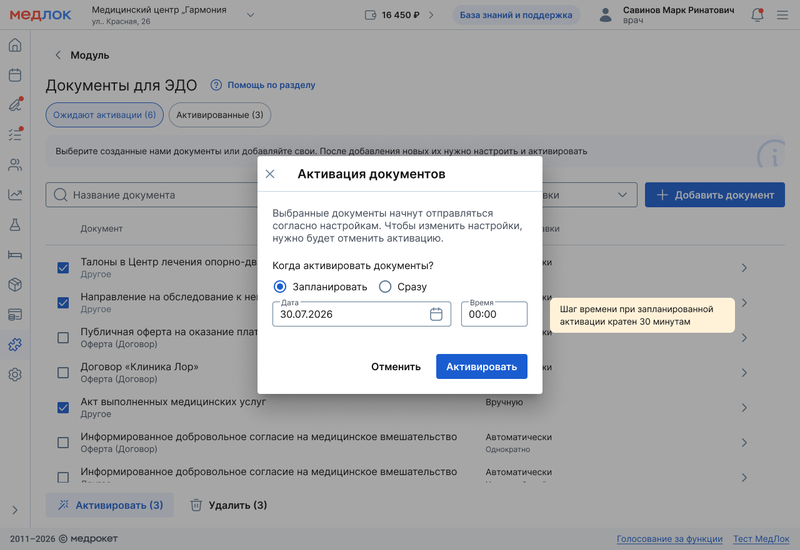The width and height of the screenshot is (800, 550).
Task: Uncheck Направление на обследование checkbox
Action: (x=63, y=303)
